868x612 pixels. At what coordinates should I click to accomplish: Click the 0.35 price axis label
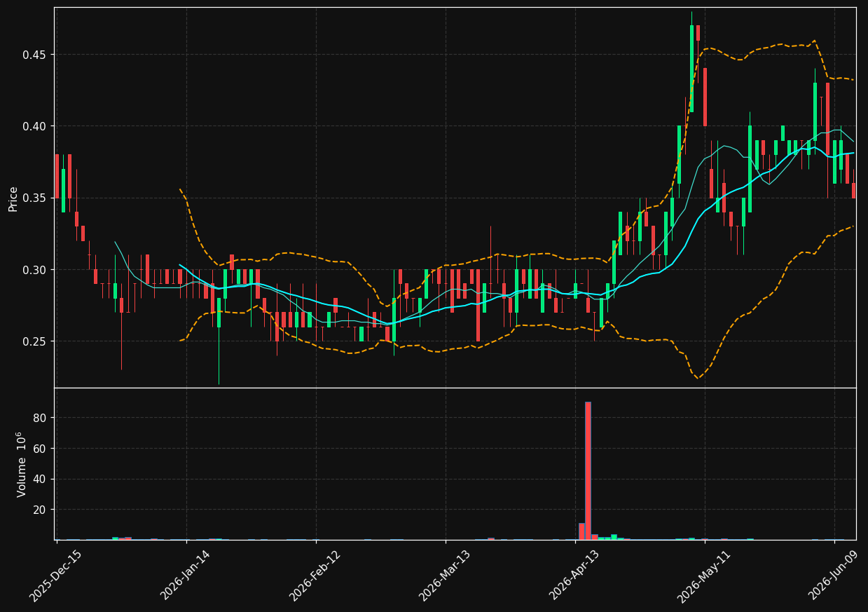(35, 198)
